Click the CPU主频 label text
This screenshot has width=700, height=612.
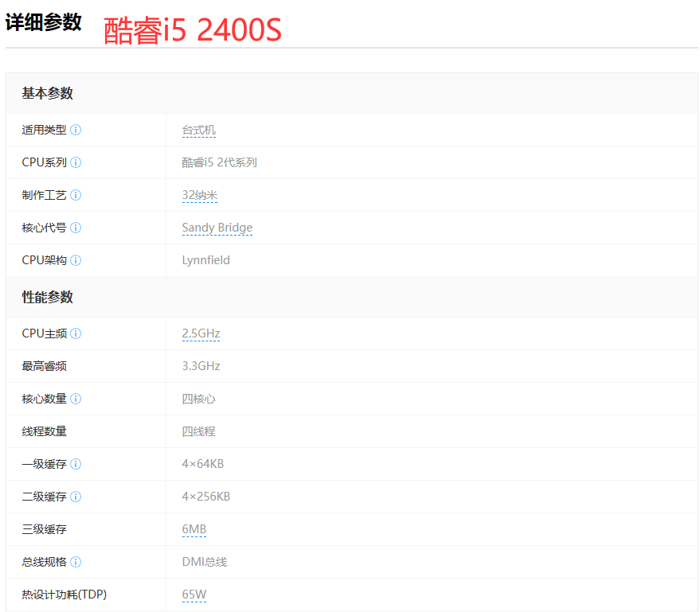click(44, 333)
